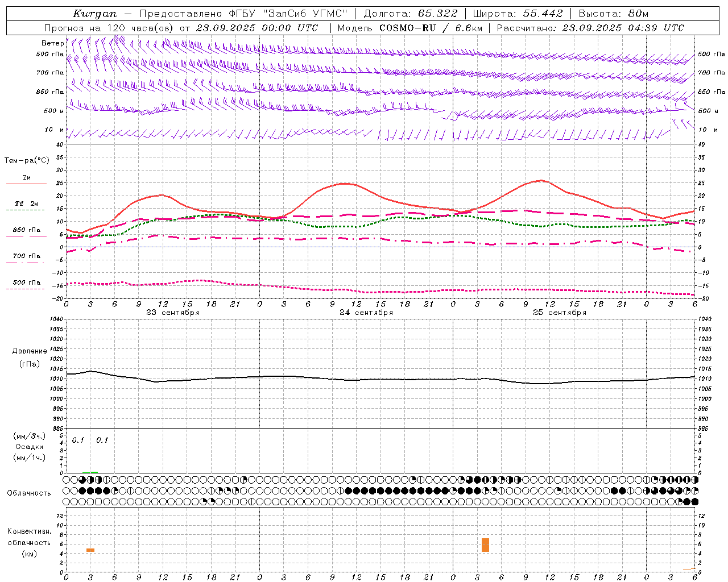728x582 pixels.
Task: Click the "(мм/3ч.)" precipitation unit label
Action: pos(29,436)
